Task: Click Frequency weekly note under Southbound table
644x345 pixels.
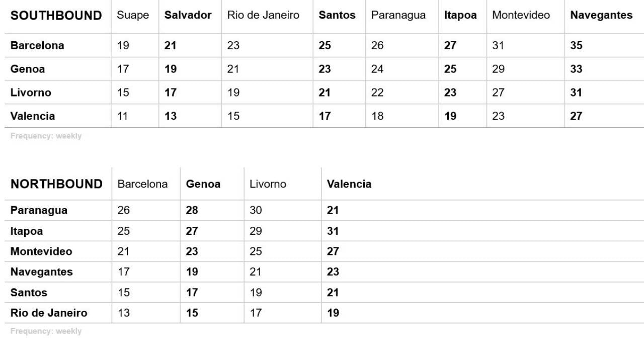Action: point(46,136)
